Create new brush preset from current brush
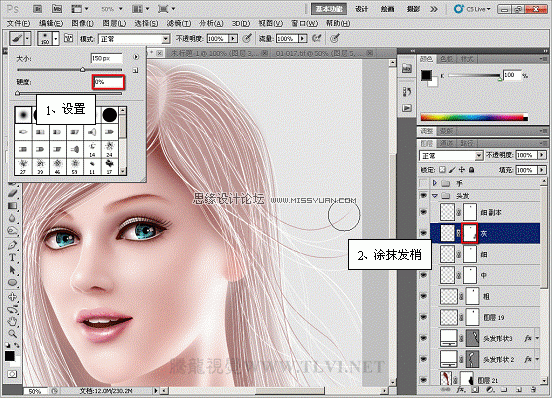The width and height of the screenshot is (552, 398). click(x=136, y=70)
